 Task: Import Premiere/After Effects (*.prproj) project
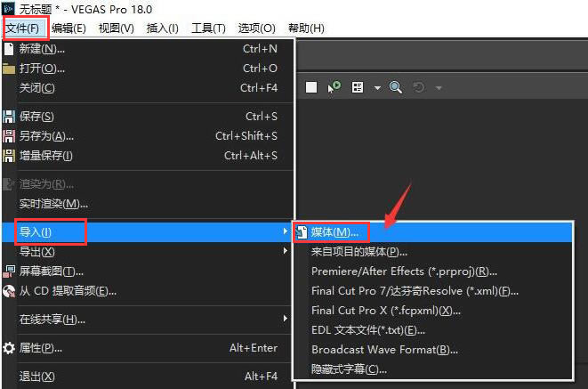pos(432,271)
